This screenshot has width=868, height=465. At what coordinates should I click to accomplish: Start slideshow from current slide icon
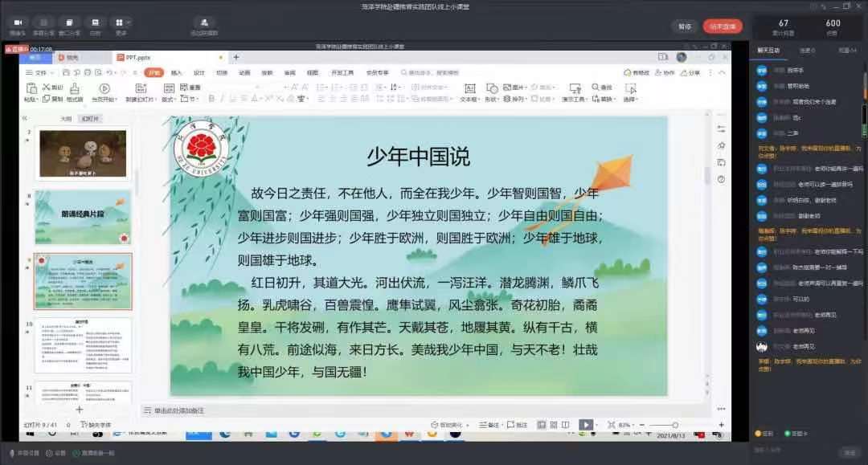(x=104, y=88)
